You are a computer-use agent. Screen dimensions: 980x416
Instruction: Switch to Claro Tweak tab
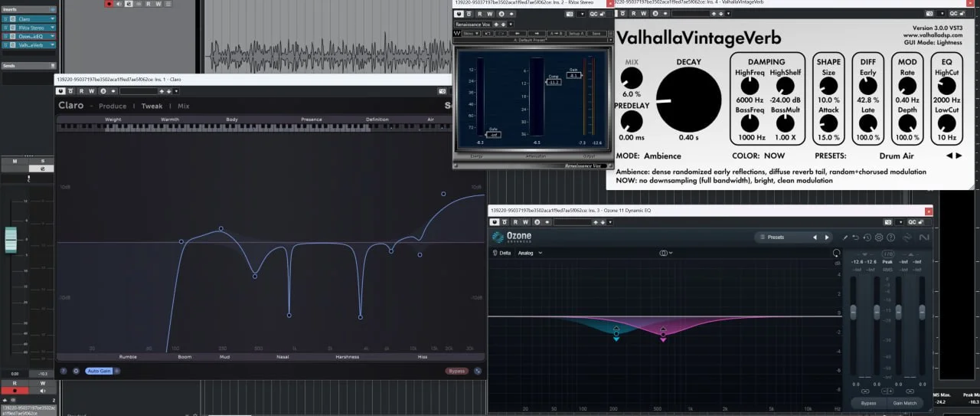(x=152, y=106)
